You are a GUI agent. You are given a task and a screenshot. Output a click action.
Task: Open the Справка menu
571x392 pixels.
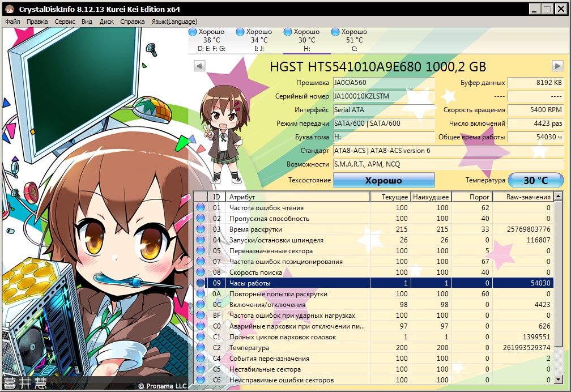pyautogui.click(x=132, y=22)
